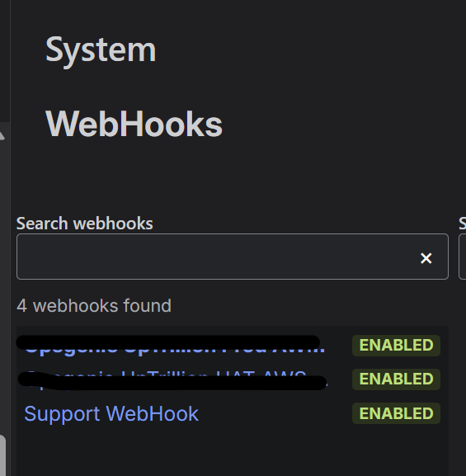
Task: Click the 'Search webhooks' label
Action: [85, 224]
